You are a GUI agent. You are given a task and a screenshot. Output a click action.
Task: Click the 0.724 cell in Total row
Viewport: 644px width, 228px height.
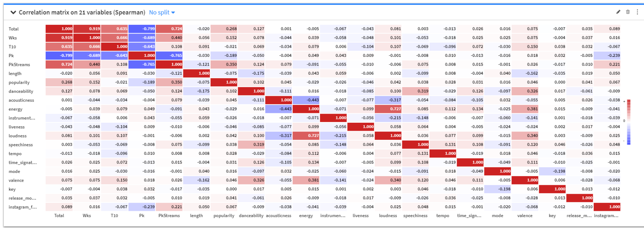click(x=169, y=29)
